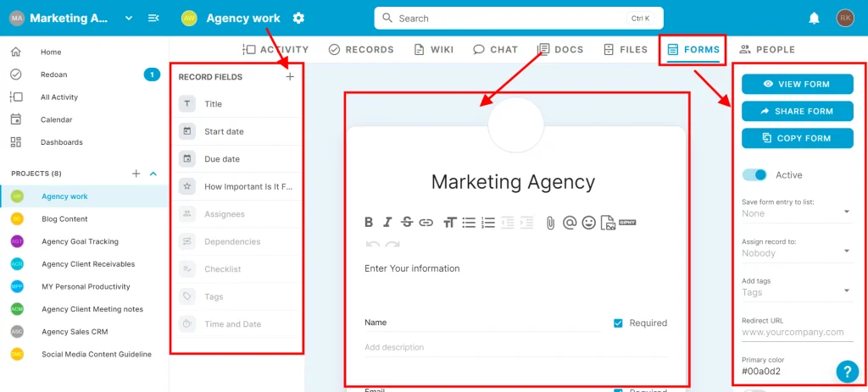Click the Bold formatting icon
868x392 pixels.
pos(369,223)
